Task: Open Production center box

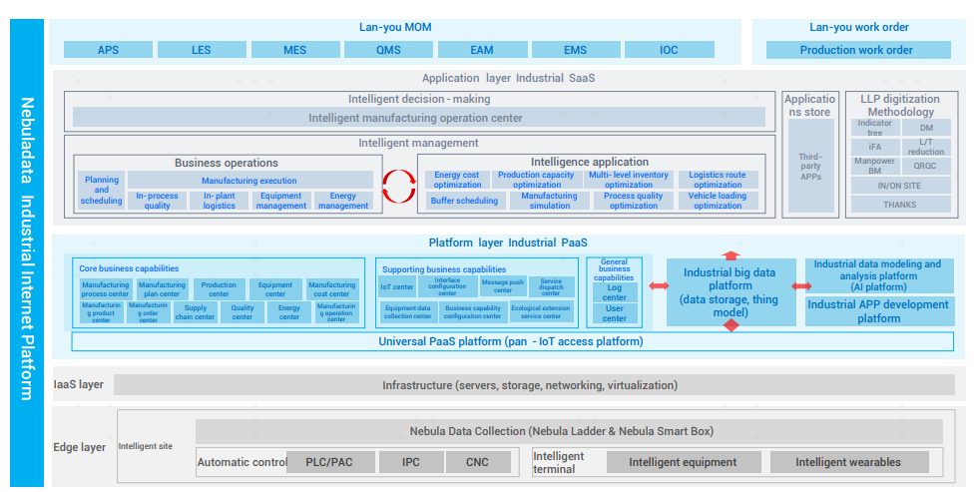Action: [x=219, y=288]
